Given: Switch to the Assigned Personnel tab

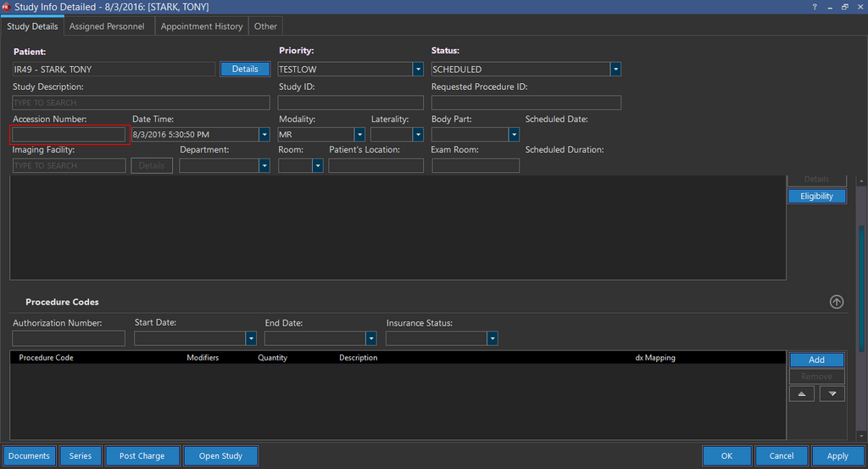Looking at the screenshot, I should 107,26.
